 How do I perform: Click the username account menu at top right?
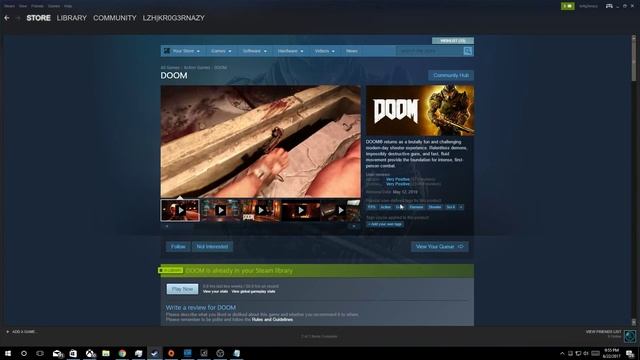[x=588, y=6]
